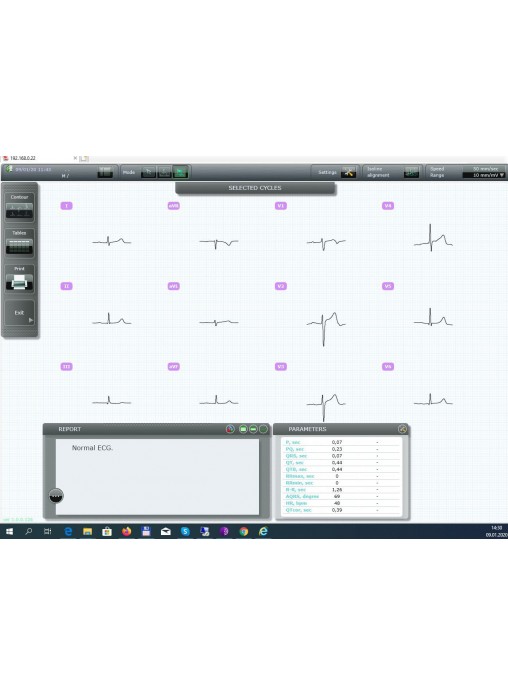Open Settings wrench icon
The height and width of the screenshot is (696, 508).
click(x=349, y=172)
